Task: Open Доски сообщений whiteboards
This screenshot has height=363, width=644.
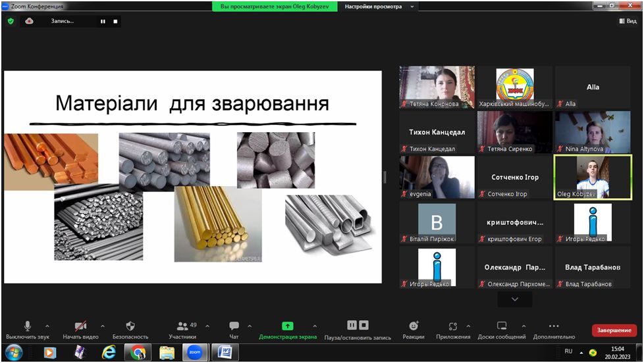Action: (502, 330)
